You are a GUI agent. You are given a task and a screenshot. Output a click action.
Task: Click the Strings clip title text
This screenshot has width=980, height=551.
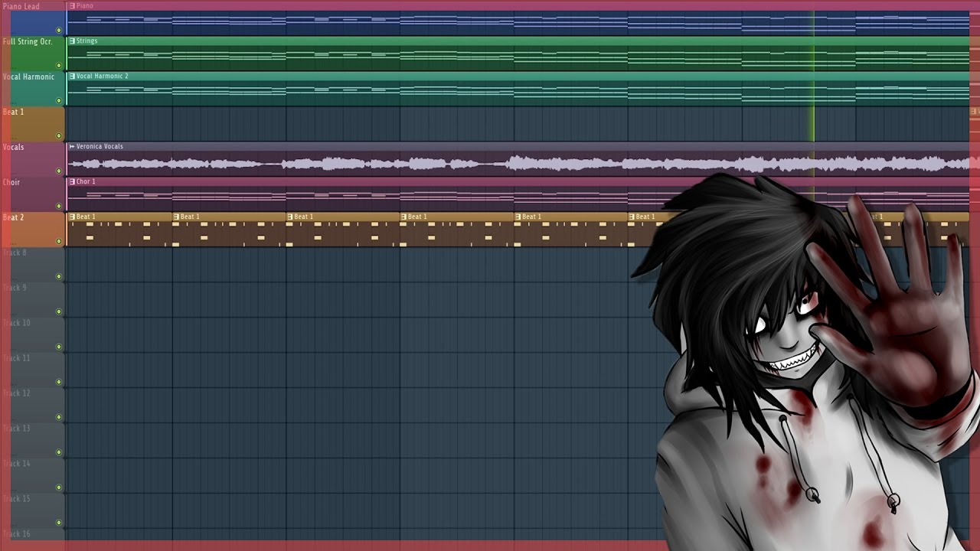tap(87, 41)
